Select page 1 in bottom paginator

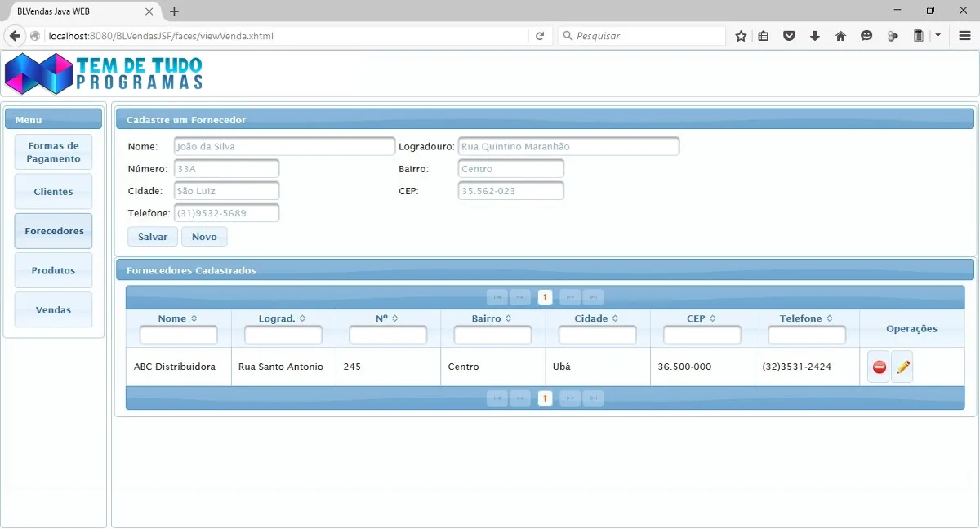[x=545, y=398]
